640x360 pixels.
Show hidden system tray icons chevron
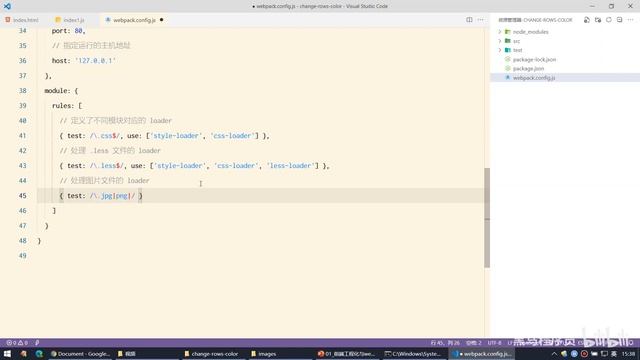pos(554,354)
